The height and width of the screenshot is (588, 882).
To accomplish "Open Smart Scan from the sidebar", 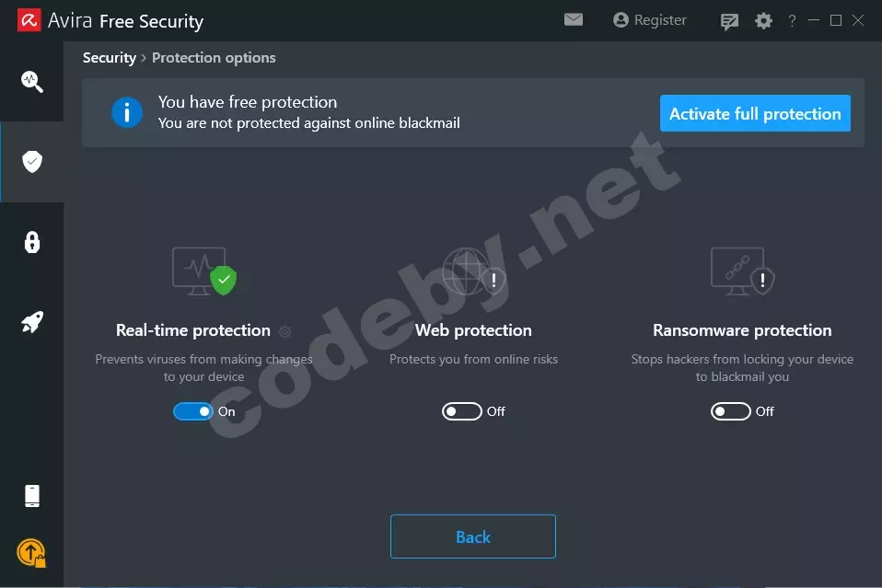I will pos(32,82).
